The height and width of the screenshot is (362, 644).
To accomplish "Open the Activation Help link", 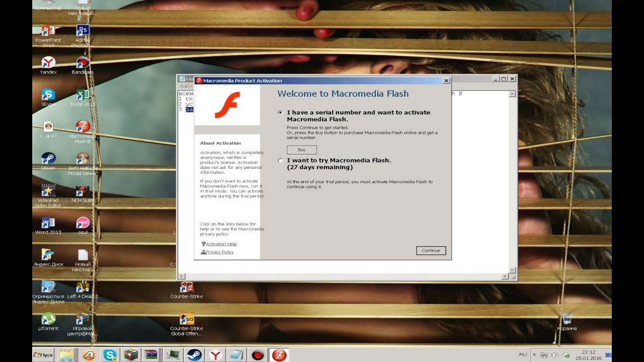I will pyautogui.click(x=221, y=244).
